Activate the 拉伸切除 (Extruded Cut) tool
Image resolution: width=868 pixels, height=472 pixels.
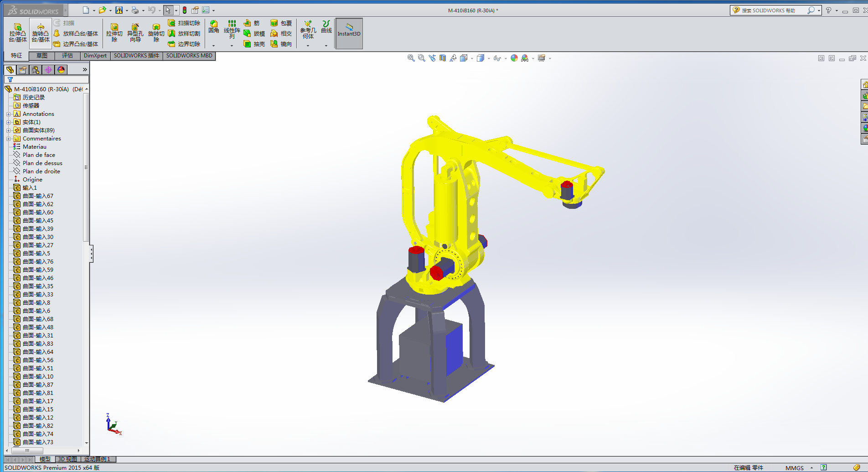pyautogui.click(x=114, y=33)
